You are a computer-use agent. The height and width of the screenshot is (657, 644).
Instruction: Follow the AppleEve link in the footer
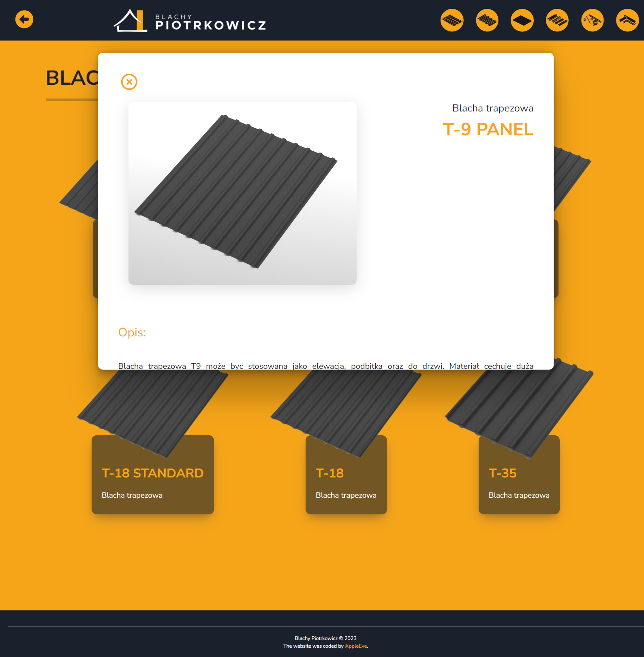[x=356, y=646]
